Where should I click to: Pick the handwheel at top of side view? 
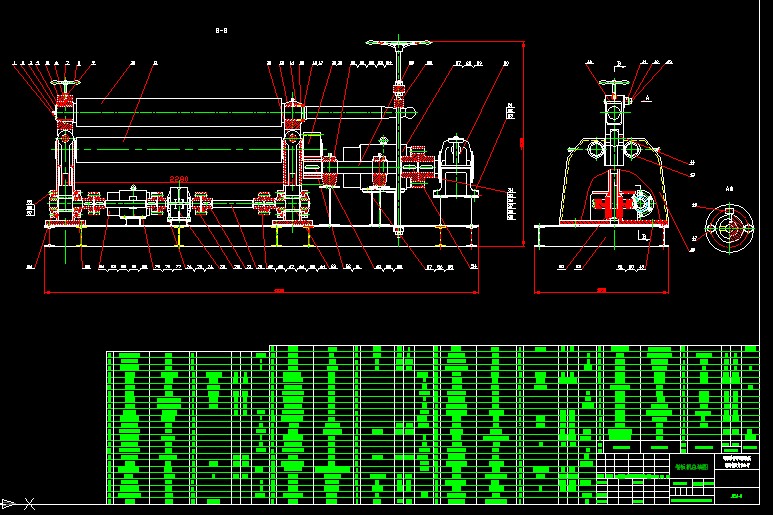pos(614,83)
